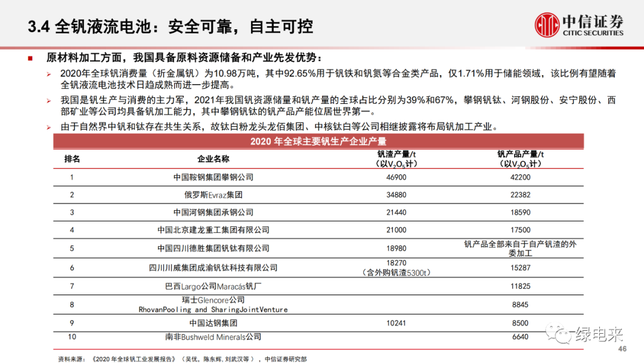Click the source line 资料来源 footnote
The image size is (644, 363).
[x=183, y=359]
